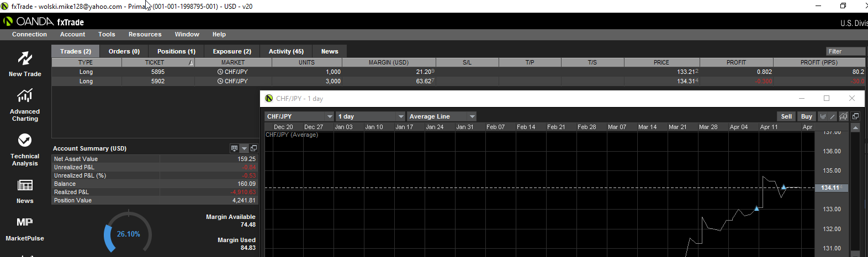Open MarketPulse from the sidebar
The height and width of the screenshot is (257, 868).
[25, 229]
